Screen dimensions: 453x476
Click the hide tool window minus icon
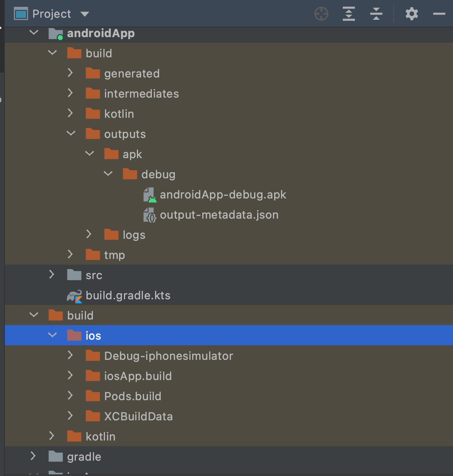click(439, 13)
